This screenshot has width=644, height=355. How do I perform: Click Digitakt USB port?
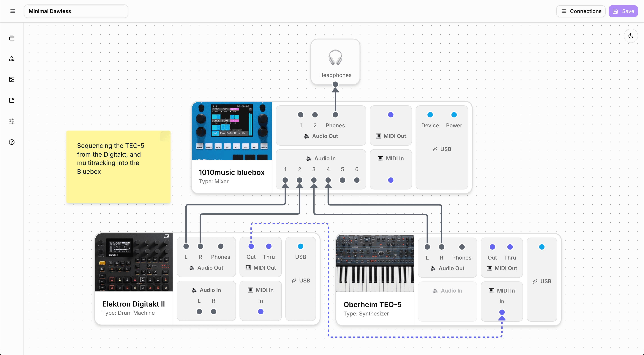pos(301,246)
